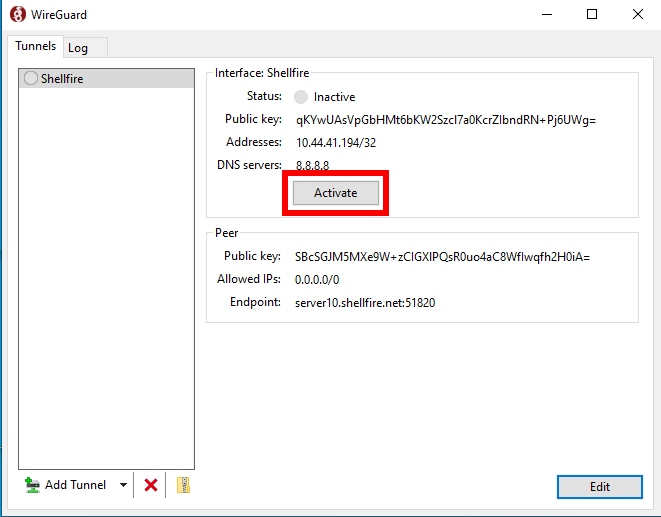Click the Interface: Shellfire group heading
The height and width of the screenshot is (517, 661).
tap(262, 73)
